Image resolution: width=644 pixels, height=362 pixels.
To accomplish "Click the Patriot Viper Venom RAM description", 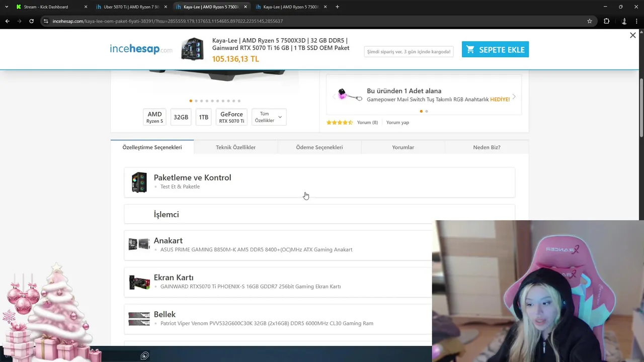I will point(267,323).
